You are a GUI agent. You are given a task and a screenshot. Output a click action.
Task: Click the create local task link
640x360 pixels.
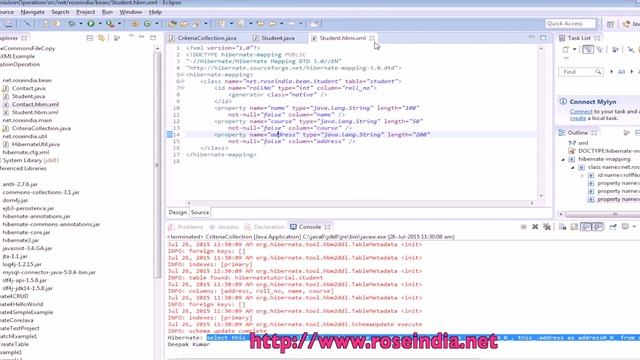[x=578, y=118]
